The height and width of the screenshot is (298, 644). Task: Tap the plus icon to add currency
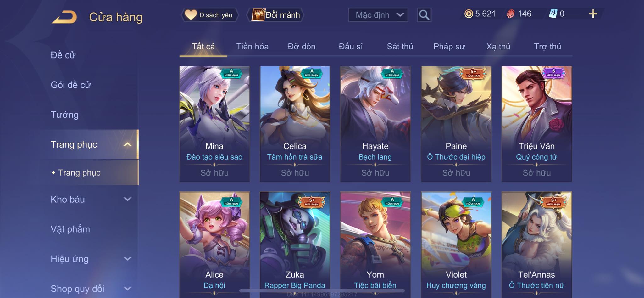593,14
